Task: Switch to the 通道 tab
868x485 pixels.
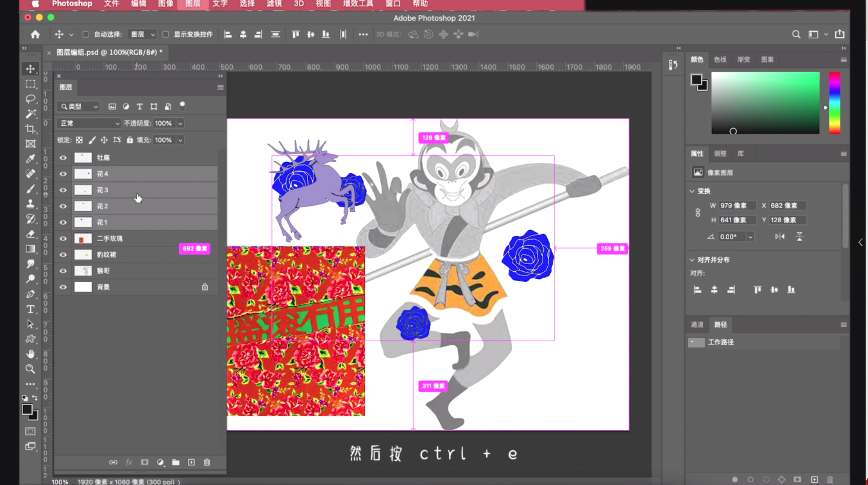Action: [x=697, y=325]
